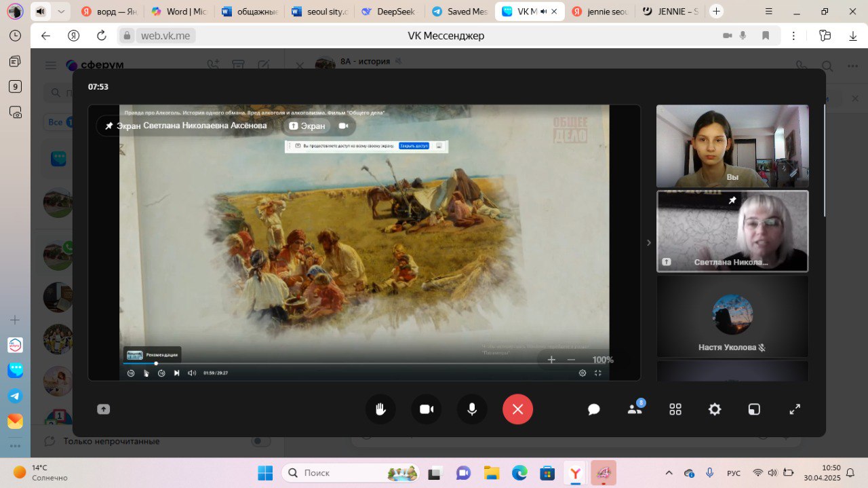Click the shared video's next track button
Viewport: 868px width, 488px height.
point(177,373)
